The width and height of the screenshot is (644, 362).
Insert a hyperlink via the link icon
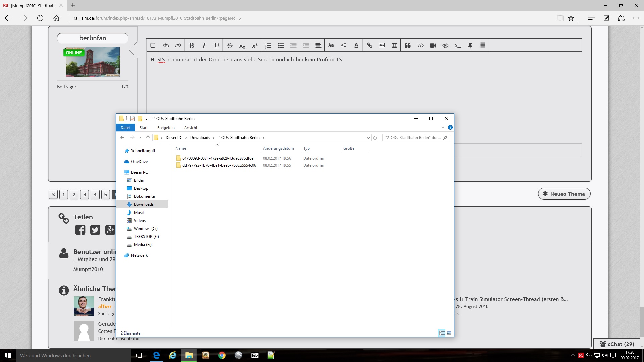click(x=369, y=45)
